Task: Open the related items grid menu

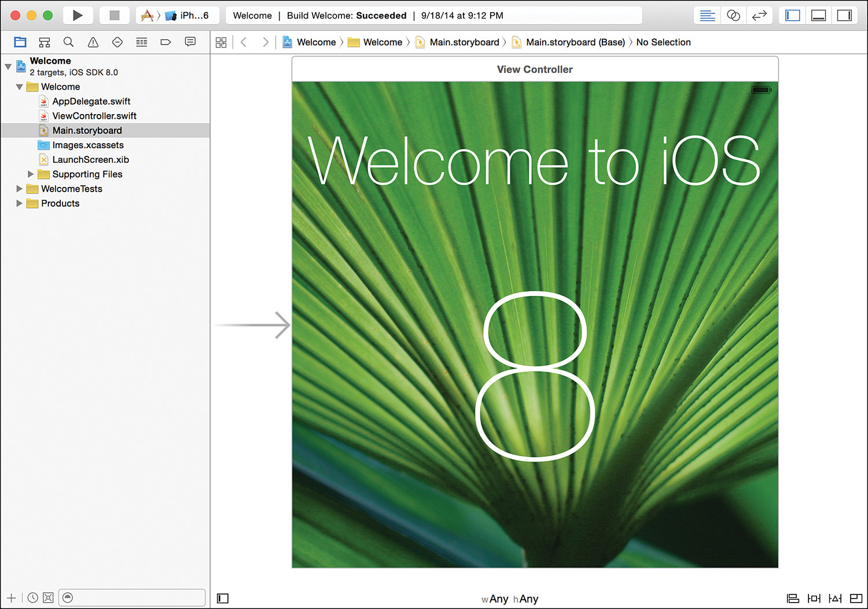Action: [x=221, y=42]
